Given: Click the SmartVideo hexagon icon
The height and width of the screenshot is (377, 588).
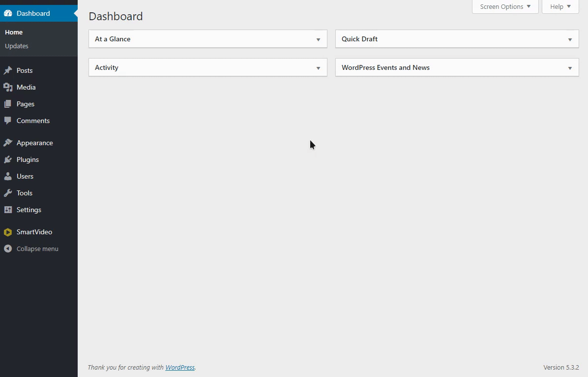Looking at the screenshot, I should coord(8,232).
